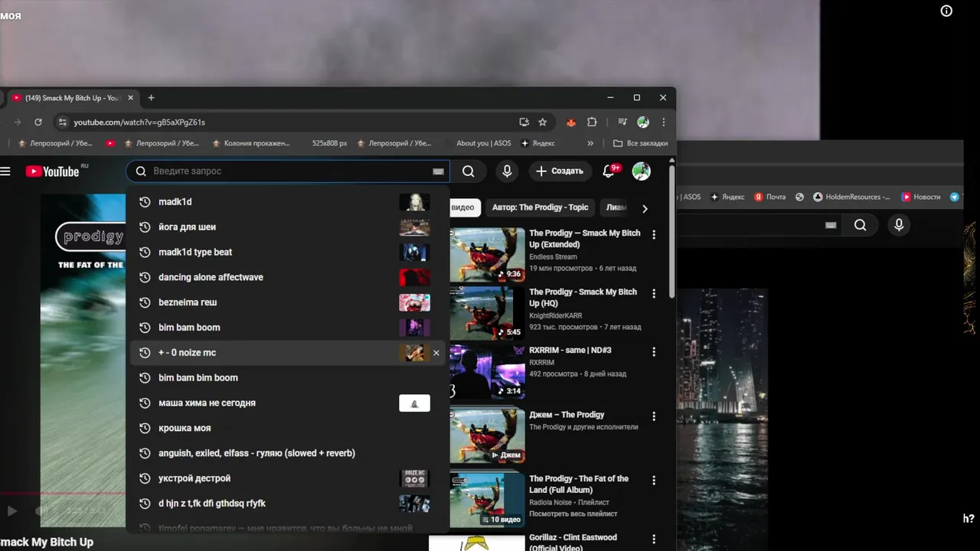Screen dimensions: 980x551
Task: Seek on the red video progress bar
Action: click(x=63, y=494)
